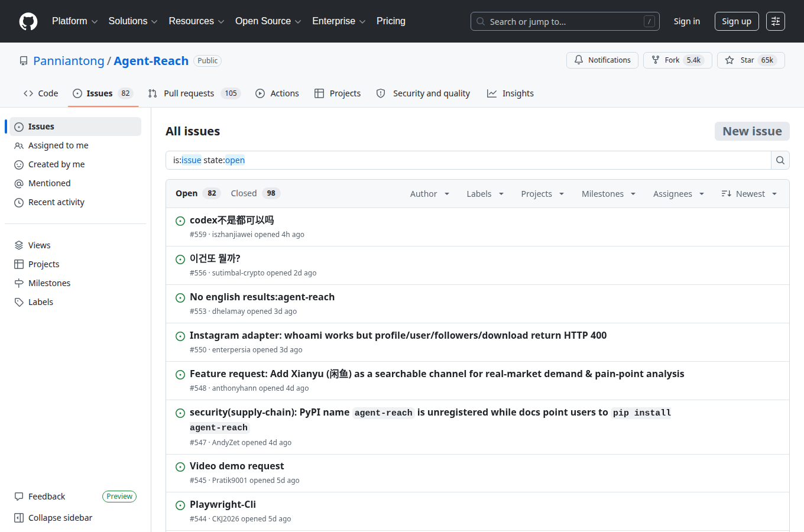This screenshot has height=532, width=804.
Task: Star the Agent-Reach repository
Action: (751, 60)
